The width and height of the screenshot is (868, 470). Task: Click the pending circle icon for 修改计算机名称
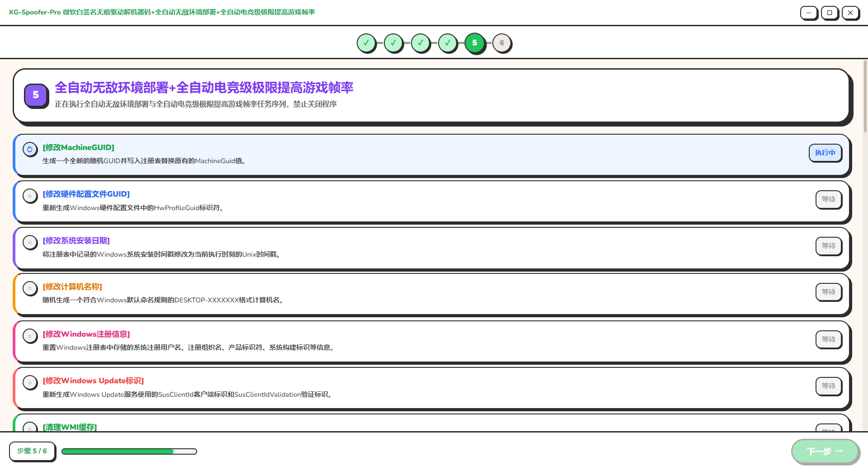coord(30,288)
